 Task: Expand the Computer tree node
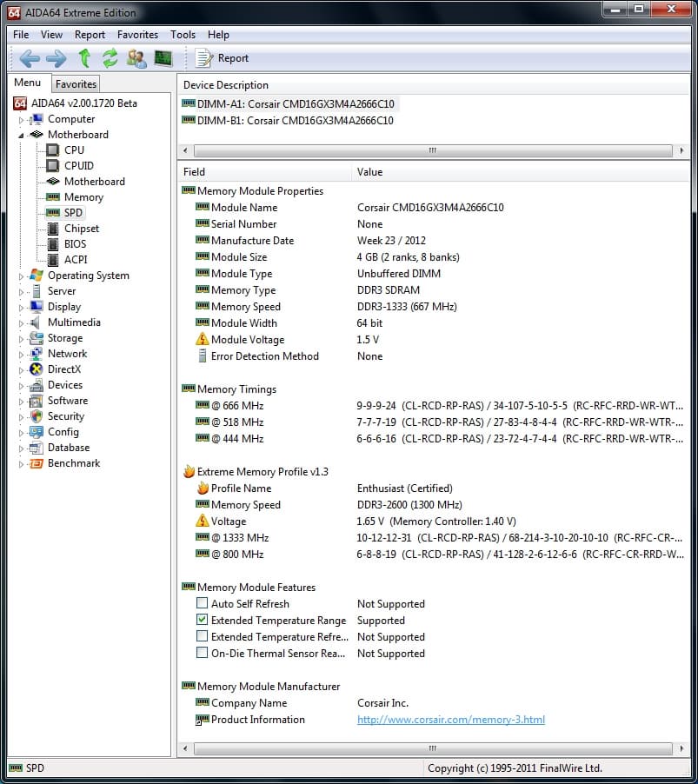(21, 120)
